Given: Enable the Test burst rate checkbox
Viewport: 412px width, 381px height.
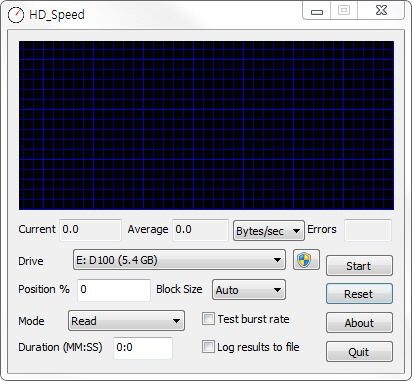Looking at the screenshot, I should pyautogui.click(x=208, y=319).
